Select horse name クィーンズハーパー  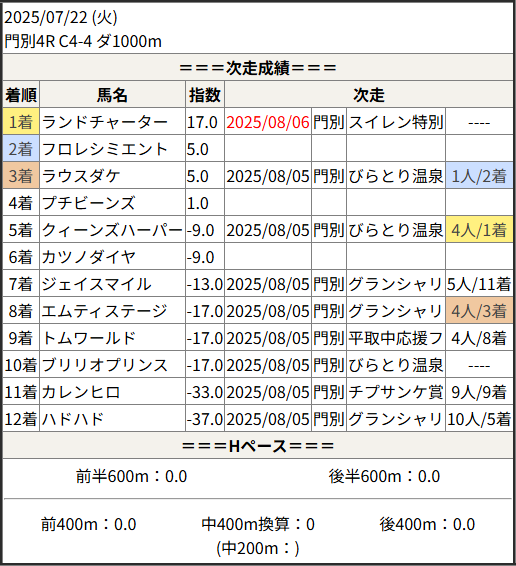(112, 230)
